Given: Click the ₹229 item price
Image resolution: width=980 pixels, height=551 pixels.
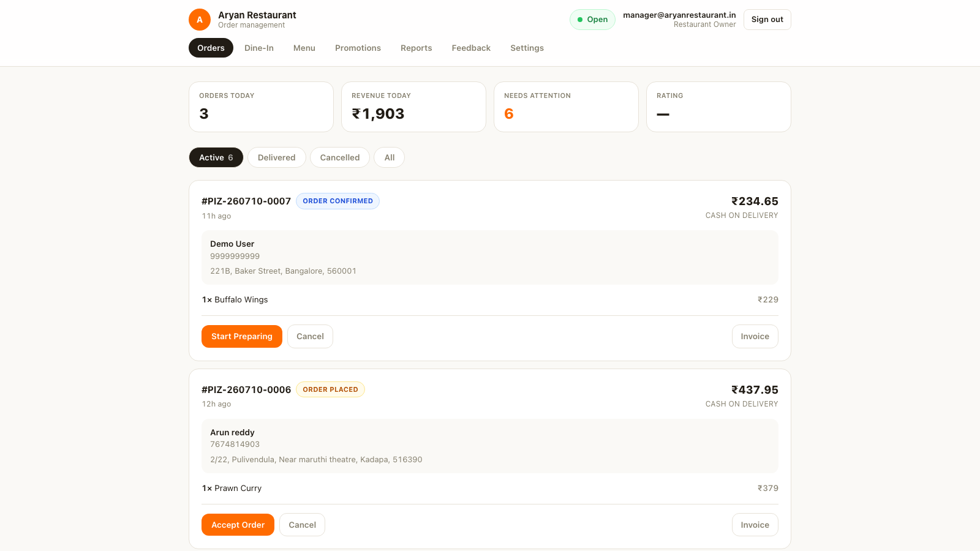Looking at the screenshot, I should [x=768, y=300].
